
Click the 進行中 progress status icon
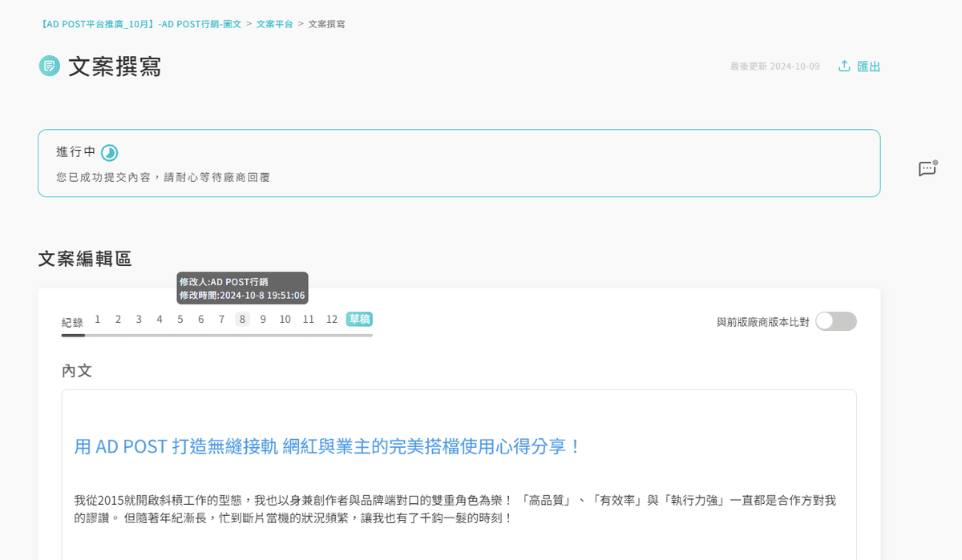[x=110, y=152]
